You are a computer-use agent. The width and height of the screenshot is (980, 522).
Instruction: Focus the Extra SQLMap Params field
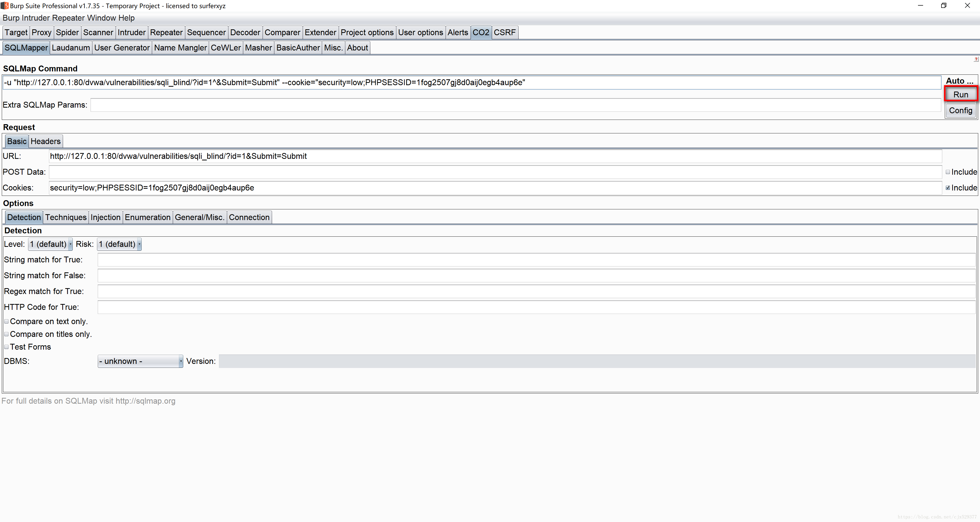[x=516, y=105]
